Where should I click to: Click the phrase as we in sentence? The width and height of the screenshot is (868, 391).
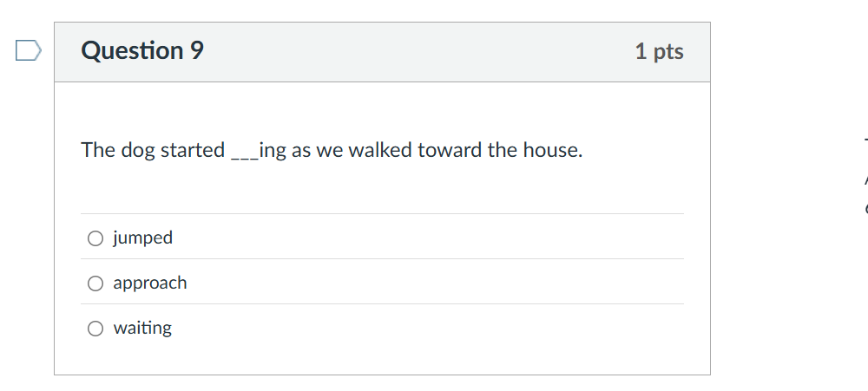coord(318,150)
